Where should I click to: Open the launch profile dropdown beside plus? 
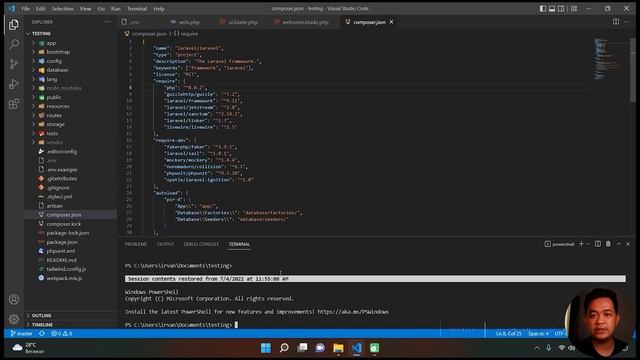click(x=588, y=244)
